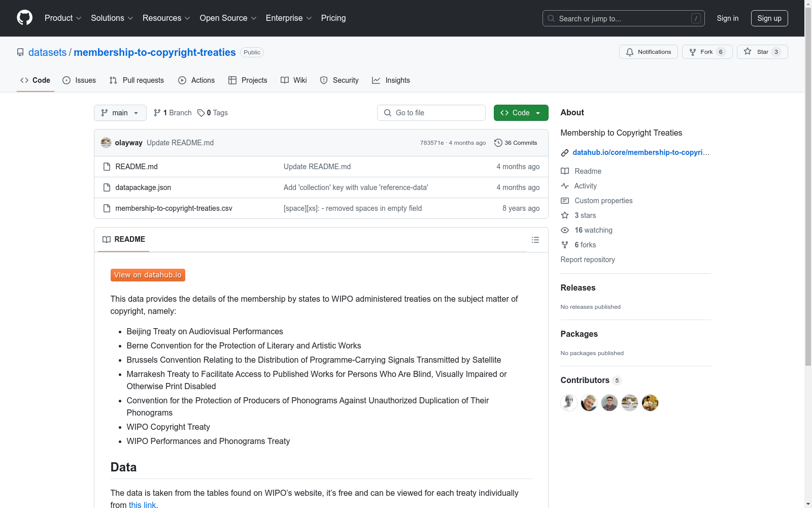The image size is (812, 508).
Task: Open fifth contributor avatar
Action: point(650,403)
